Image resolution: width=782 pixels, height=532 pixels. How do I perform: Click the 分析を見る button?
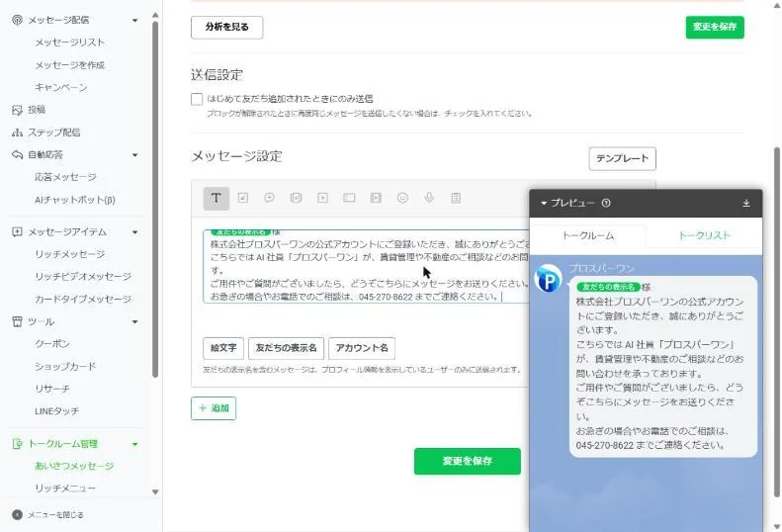tap(227, 27)
